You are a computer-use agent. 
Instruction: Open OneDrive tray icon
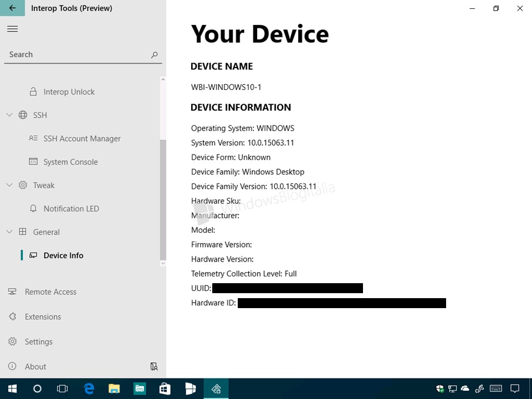[x=465, y=388]
